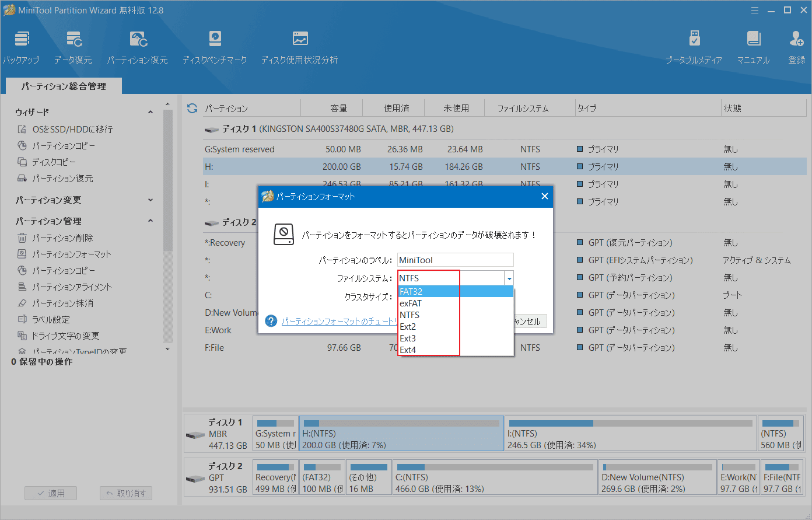Expand the パーティション変更 section

click(150, 200)
